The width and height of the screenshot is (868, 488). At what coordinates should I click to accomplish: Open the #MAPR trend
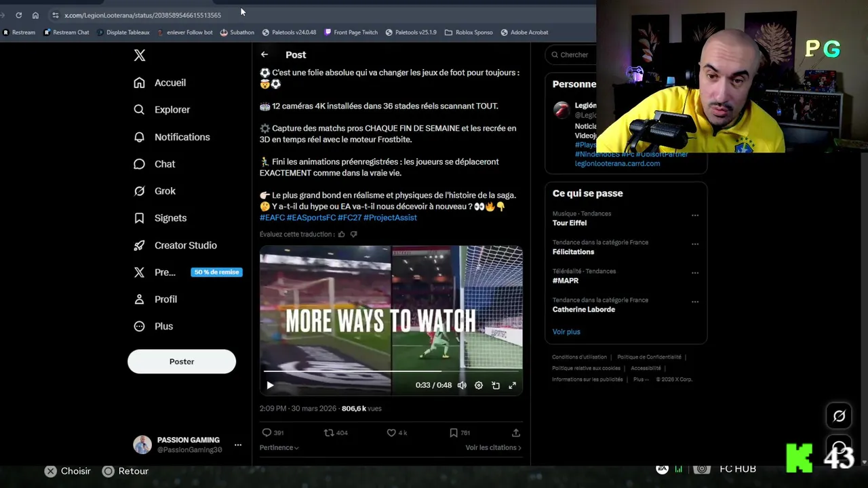566,281
